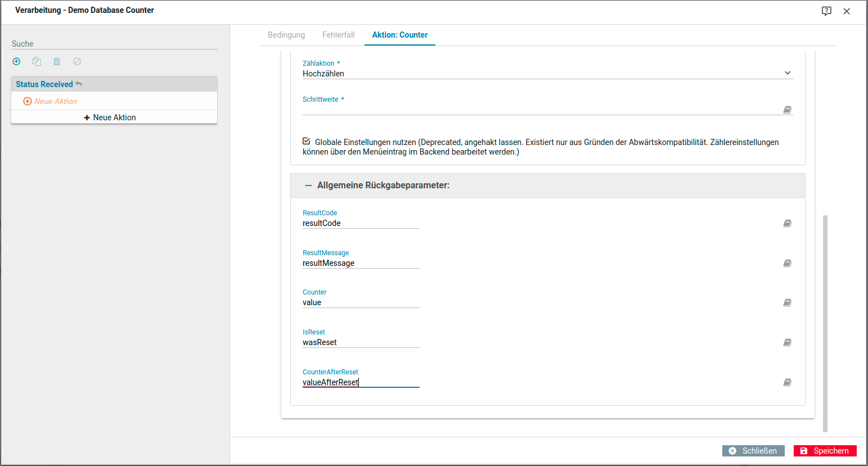Screen dimensions: 868x466
Task: Click the copy icon in left toolbar
Action: pyautogui.click(x=37, y=61)
